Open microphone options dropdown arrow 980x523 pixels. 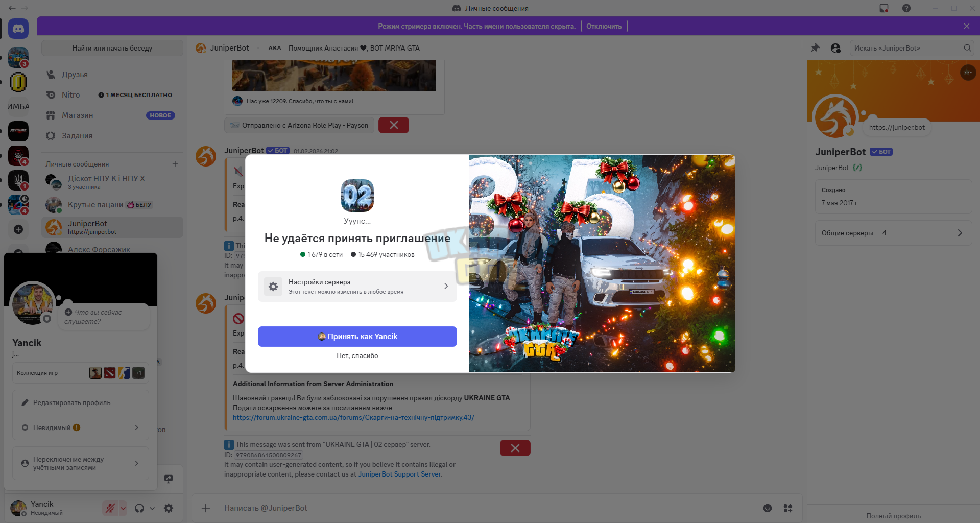pyautogui.click(x=123, y=508)
